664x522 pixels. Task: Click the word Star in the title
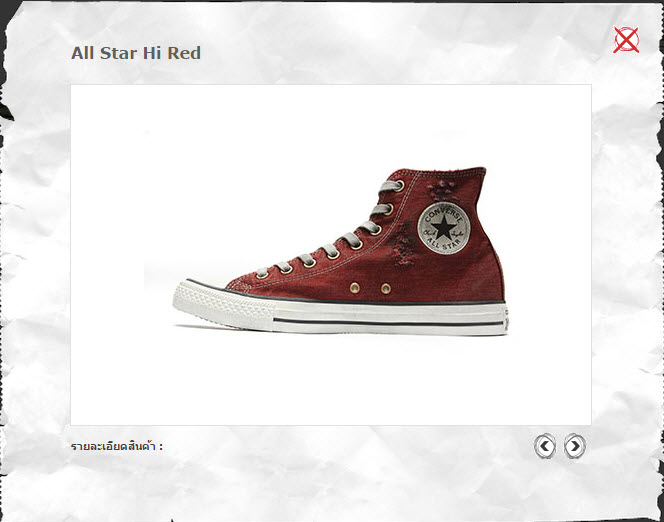coord(119,53)
